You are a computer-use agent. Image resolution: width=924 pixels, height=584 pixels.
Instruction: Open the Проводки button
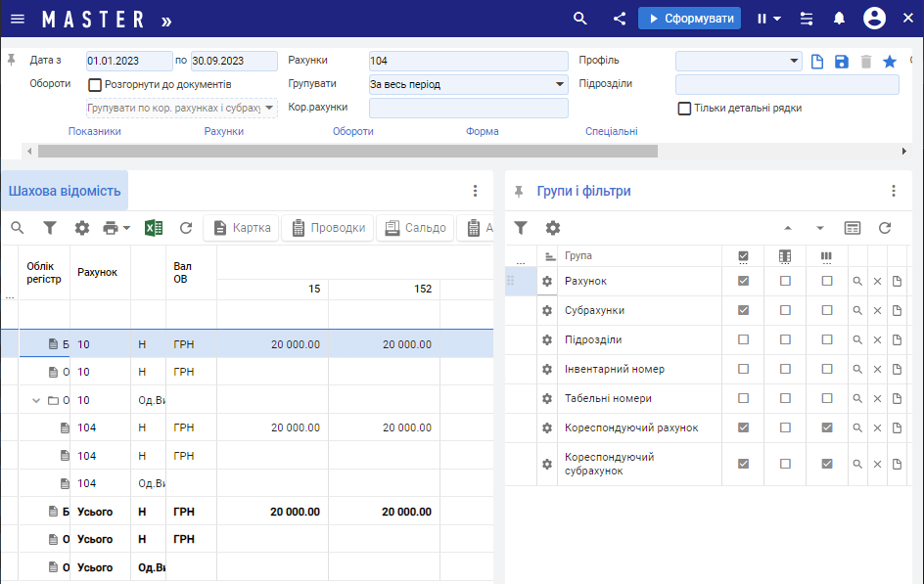(328, 228)
